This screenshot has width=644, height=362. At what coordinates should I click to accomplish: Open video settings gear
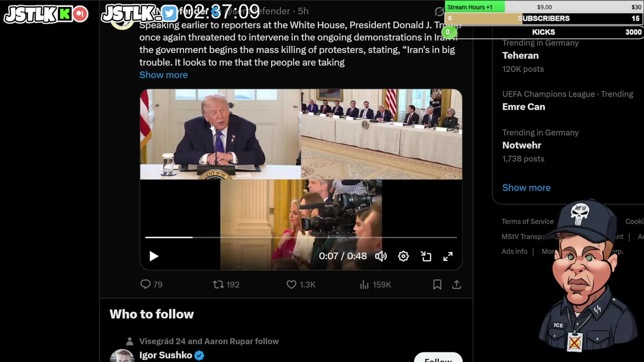click(404, 256)
